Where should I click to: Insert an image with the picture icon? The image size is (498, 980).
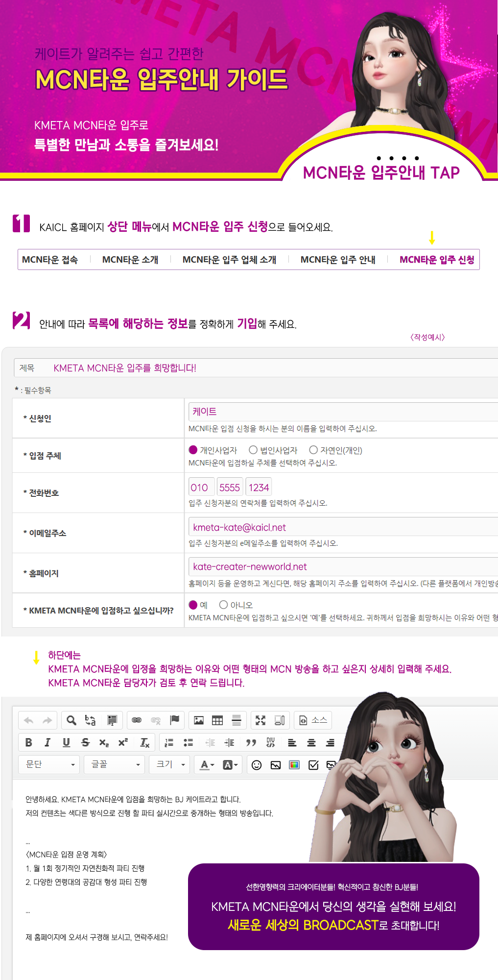pos(199,720)
